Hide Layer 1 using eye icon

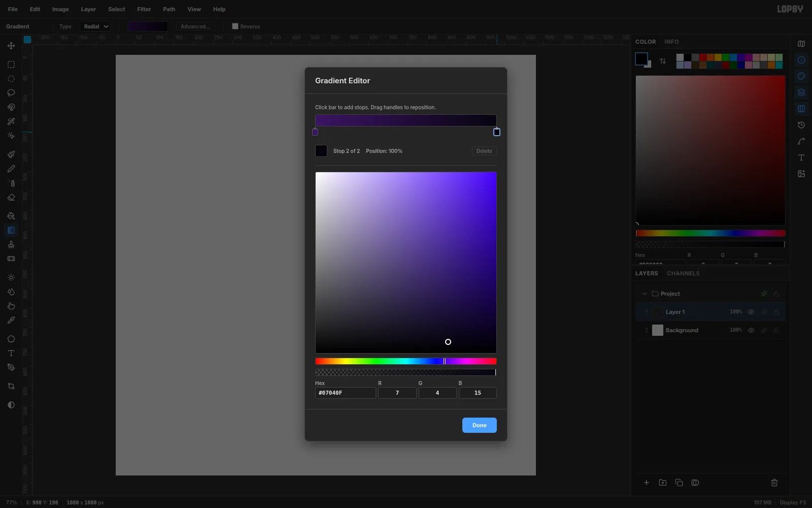pyautogui.click(x=751, y=312)
